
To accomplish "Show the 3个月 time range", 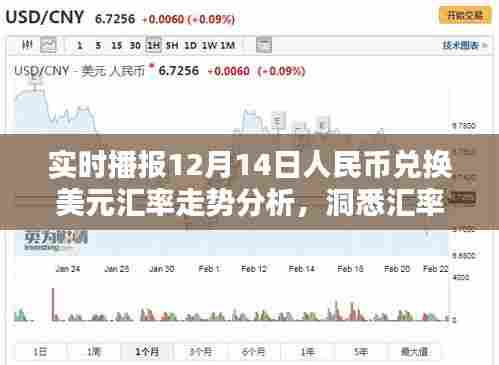I will 200,352.
